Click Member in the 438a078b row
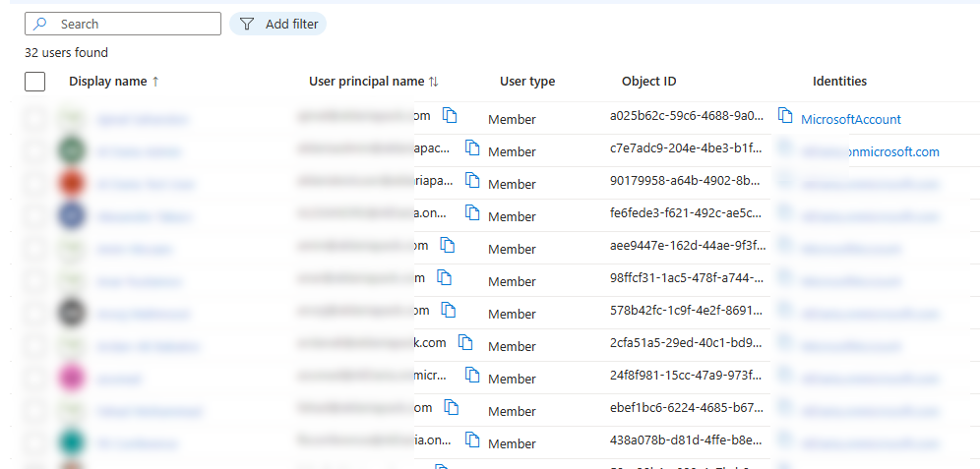 point(512,444)
